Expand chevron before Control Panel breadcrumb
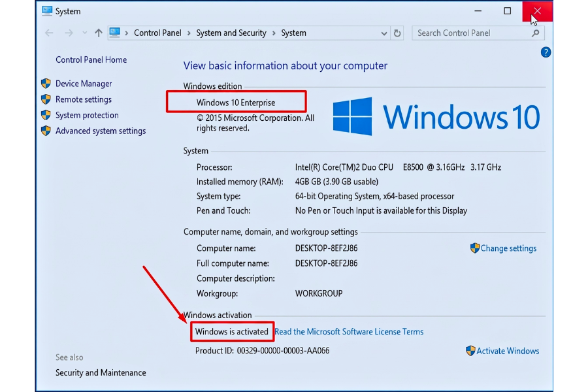The height and width of the screenshot is (392, 588). pyautogui.click(x=127, y=33)
